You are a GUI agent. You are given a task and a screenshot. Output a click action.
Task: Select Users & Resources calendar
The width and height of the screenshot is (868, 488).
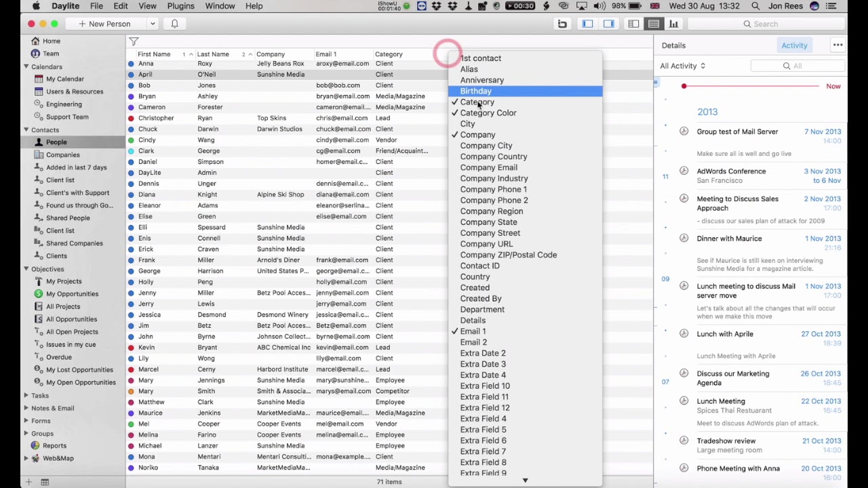click(x=75, y=91)
